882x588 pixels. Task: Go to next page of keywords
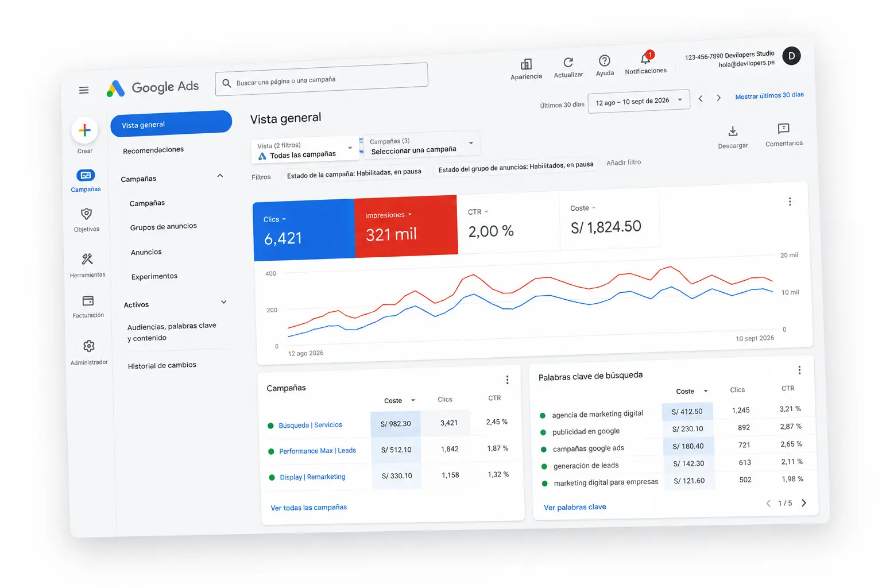tap(804, 503)
